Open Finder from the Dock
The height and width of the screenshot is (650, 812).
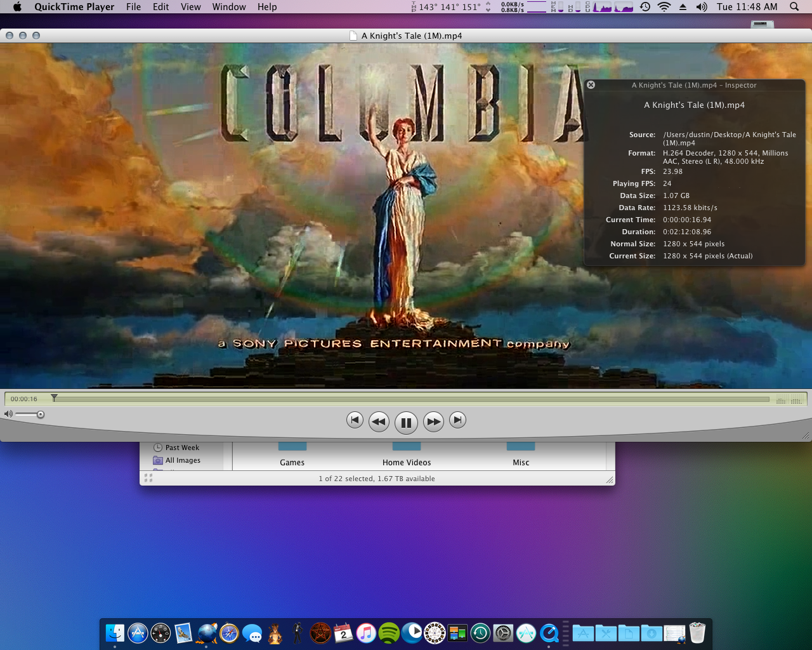pos(115,633)
